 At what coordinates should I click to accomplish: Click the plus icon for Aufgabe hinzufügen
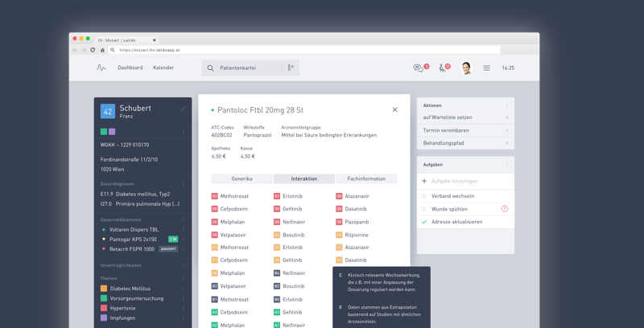pyautogui.click(x=424, y=181)
